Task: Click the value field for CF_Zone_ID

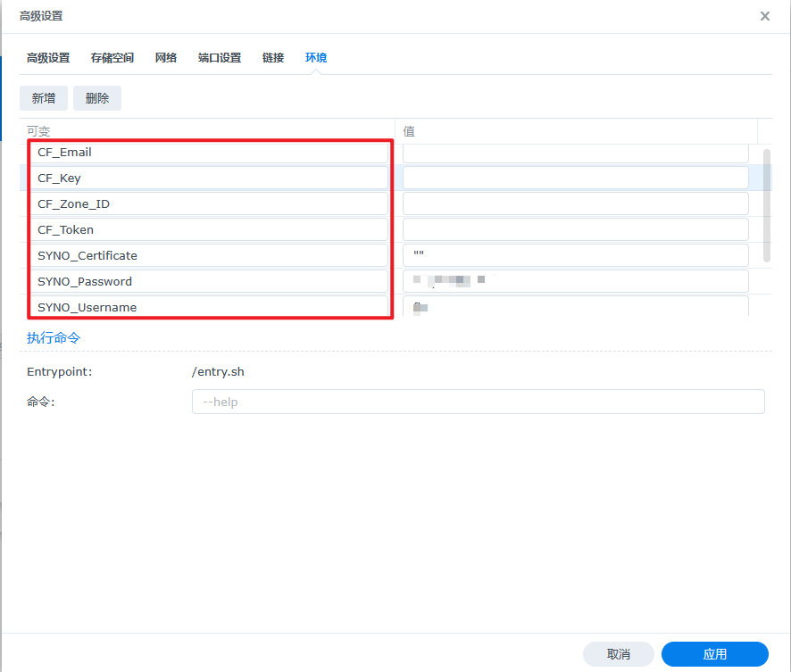Action: pyautogui.click(x=576, y=203)
